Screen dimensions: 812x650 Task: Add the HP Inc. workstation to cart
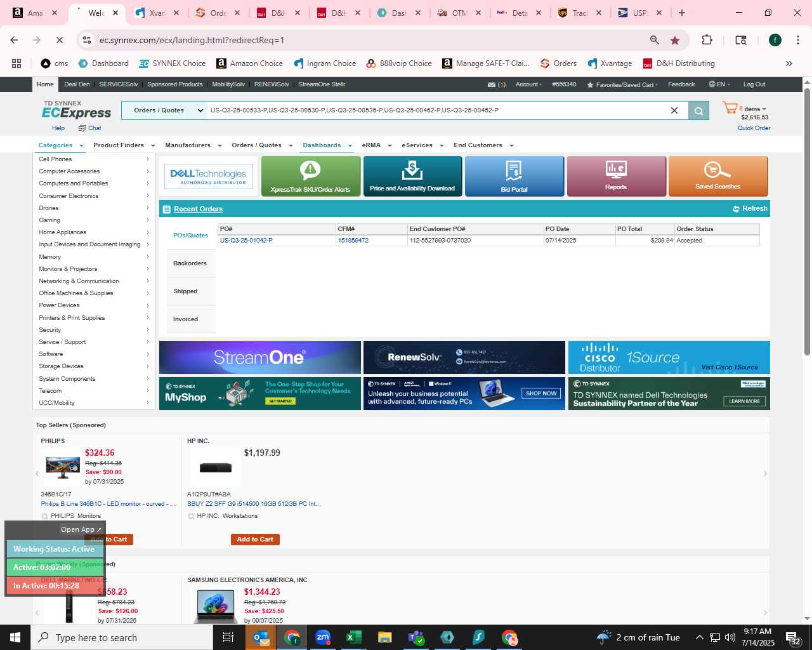click(x=255, y=540)
